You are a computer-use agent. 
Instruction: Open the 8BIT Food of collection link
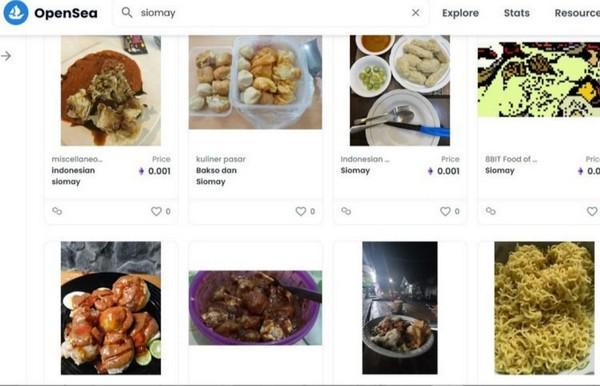511,159
